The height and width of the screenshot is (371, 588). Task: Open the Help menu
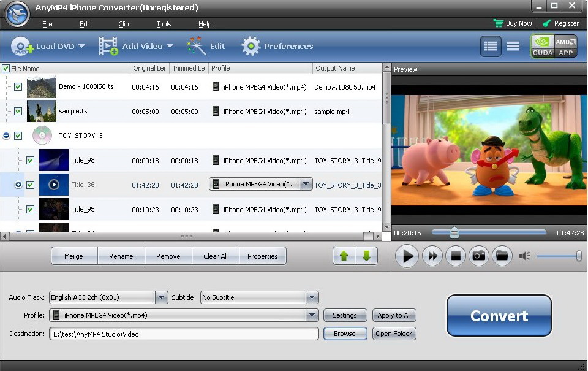[x=205, y=24]
